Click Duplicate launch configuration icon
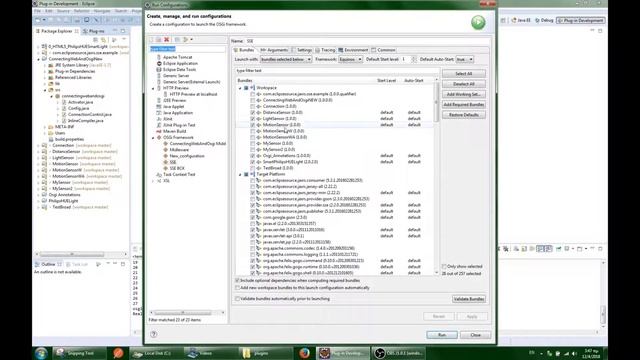The image size is (640, 360). (159, 40)
